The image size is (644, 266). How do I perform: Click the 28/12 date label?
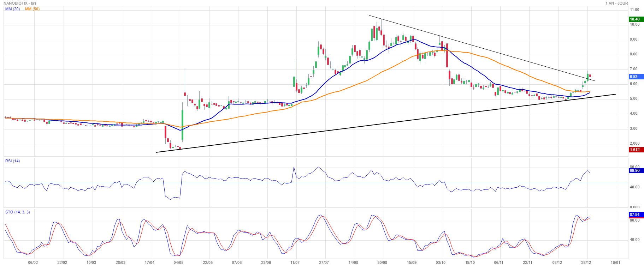click(586, 262)
